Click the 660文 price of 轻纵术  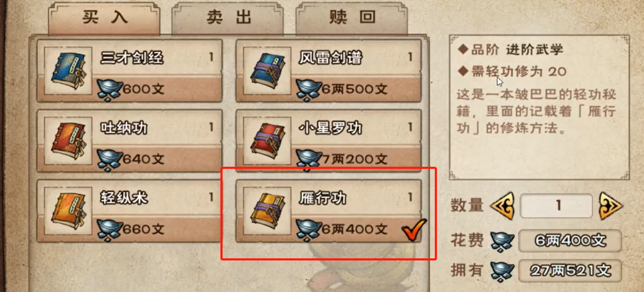click(143, 229)
